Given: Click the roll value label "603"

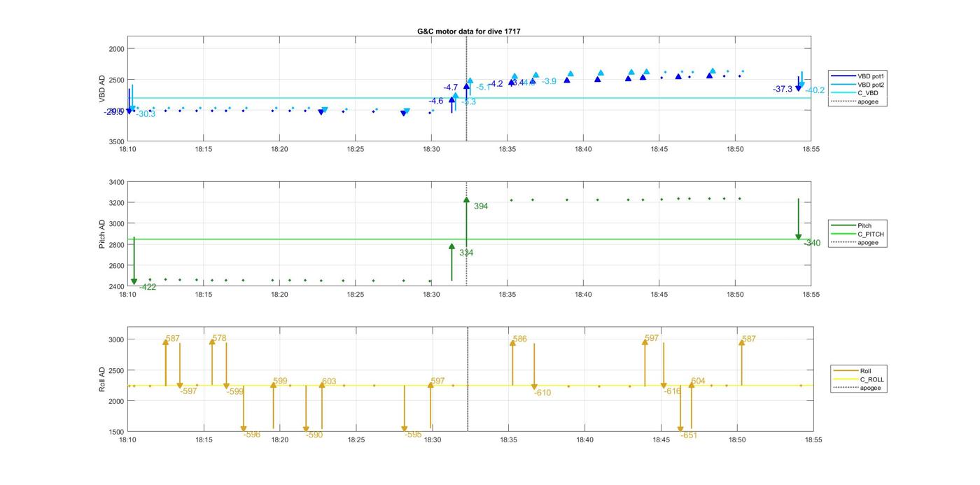Looking at the screenshot, I should coord(329,381).
